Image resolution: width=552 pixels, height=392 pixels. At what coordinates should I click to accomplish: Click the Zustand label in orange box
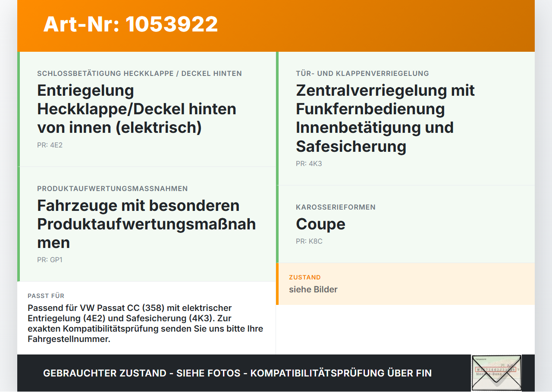(x=305, y=277)
